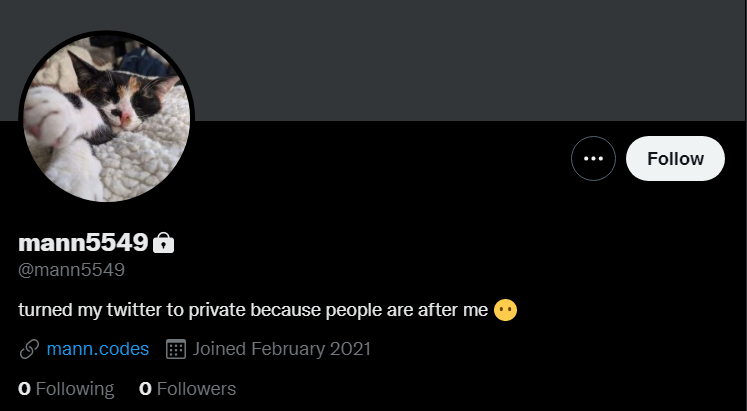Image resolution: width=747 pixels, height=411 pixels.
Task: Click the zero count before Followers
Action: coord(145,388)
